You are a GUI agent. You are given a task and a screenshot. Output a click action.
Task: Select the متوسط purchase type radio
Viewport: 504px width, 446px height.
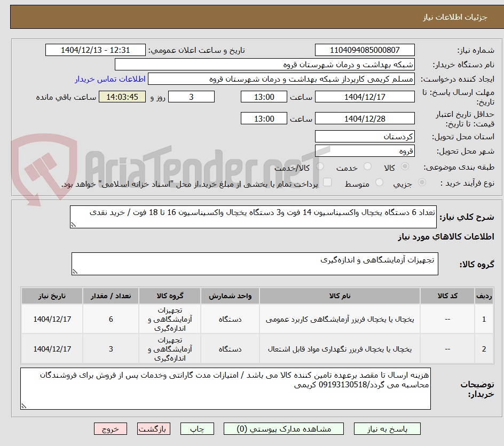click(379, 182)
